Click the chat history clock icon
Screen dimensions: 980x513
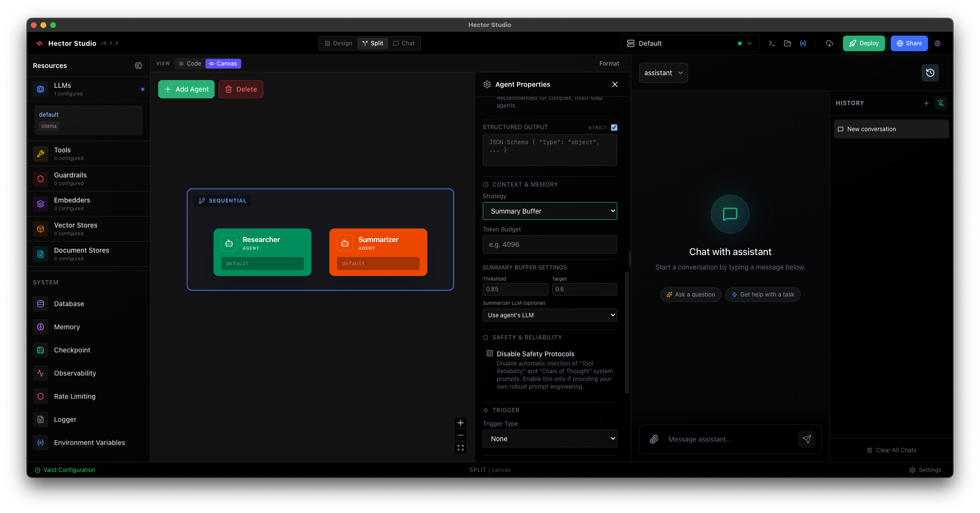click(930, 73)
